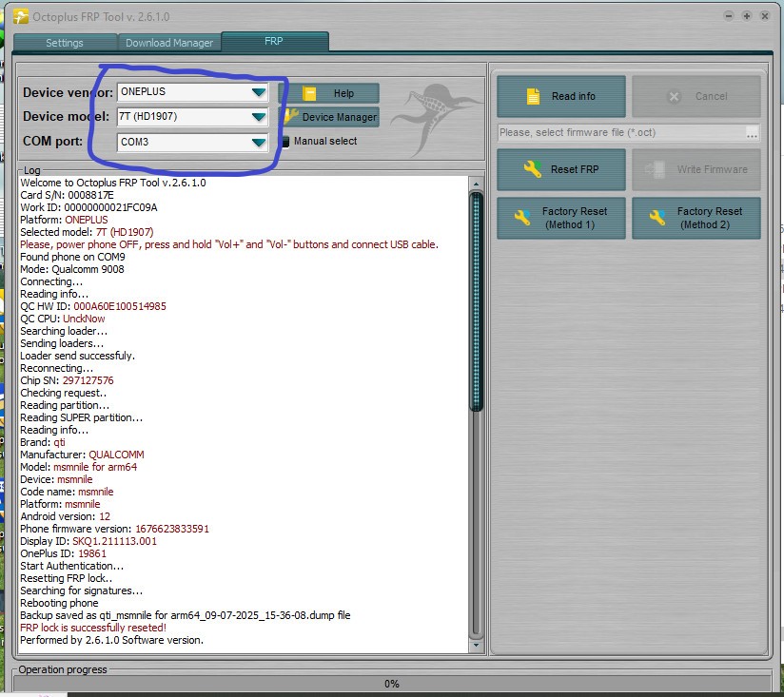Click Factory Reset Method 2 wrench icon
Screen dimensions: 784x697
(x=657, y=218)
